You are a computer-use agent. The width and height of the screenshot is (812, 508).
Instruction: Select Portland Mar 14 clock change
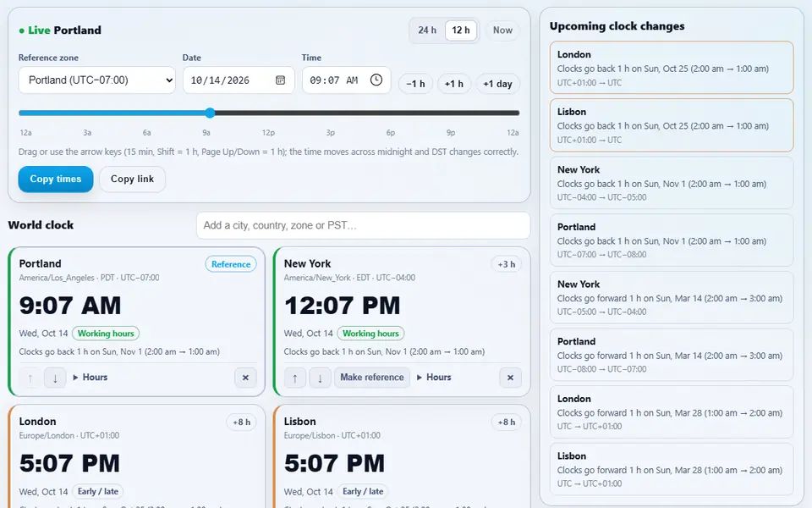(671, 355)
